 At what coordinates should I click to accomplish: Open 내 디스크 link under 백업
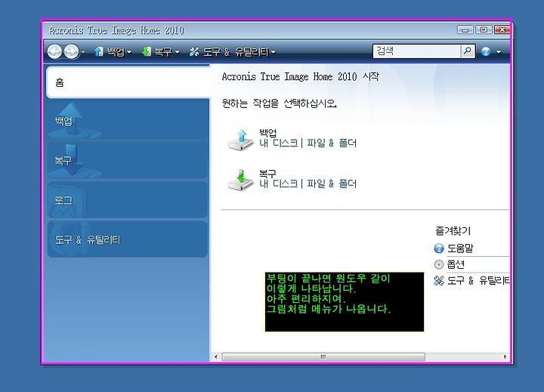pyautogui.click(x=278, y=143)
